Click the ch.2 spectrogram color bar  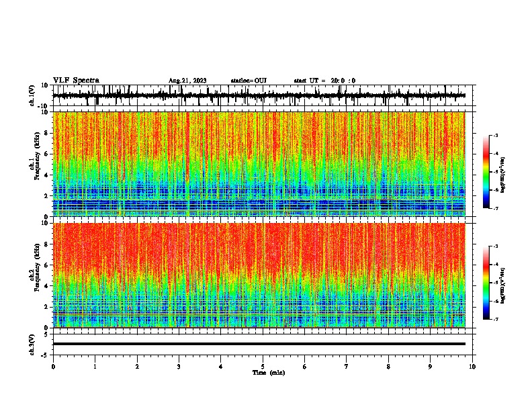click(x=486, y=283)
